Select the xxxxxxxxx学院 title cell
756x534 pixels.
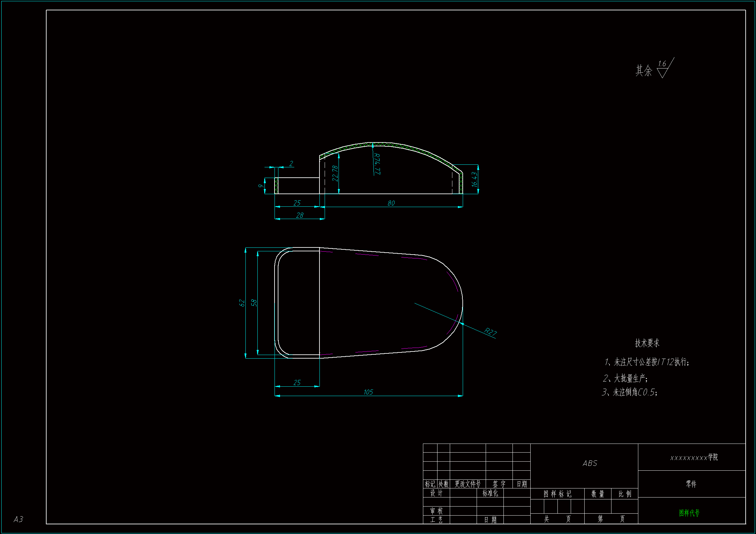[x=694, y=457]
